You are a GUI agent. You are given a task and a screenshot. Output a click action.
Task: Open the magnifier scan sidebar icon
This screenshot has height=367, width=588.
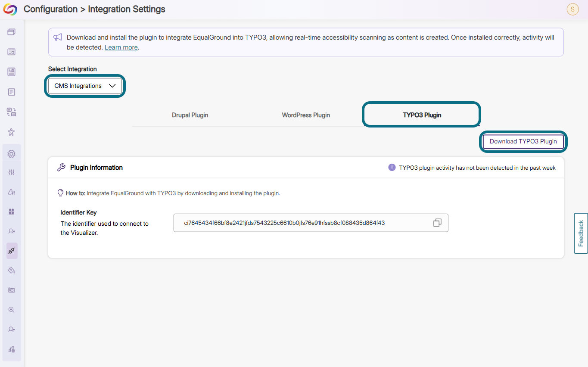point(12,310)
